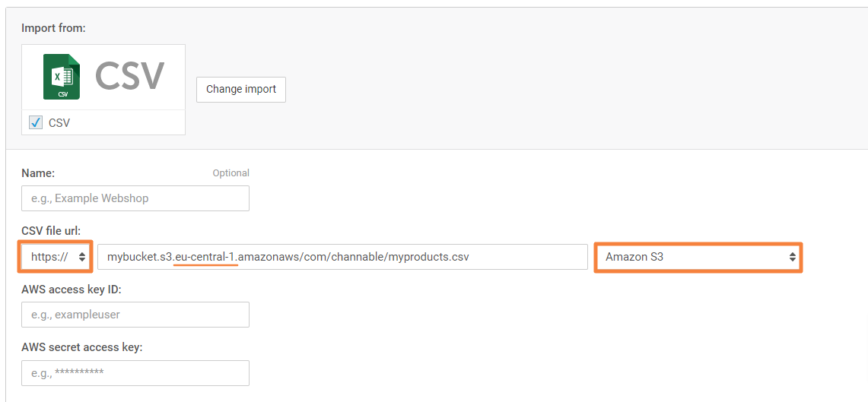
Task: Click the green Excel CSV file icon
Action: 62,77
